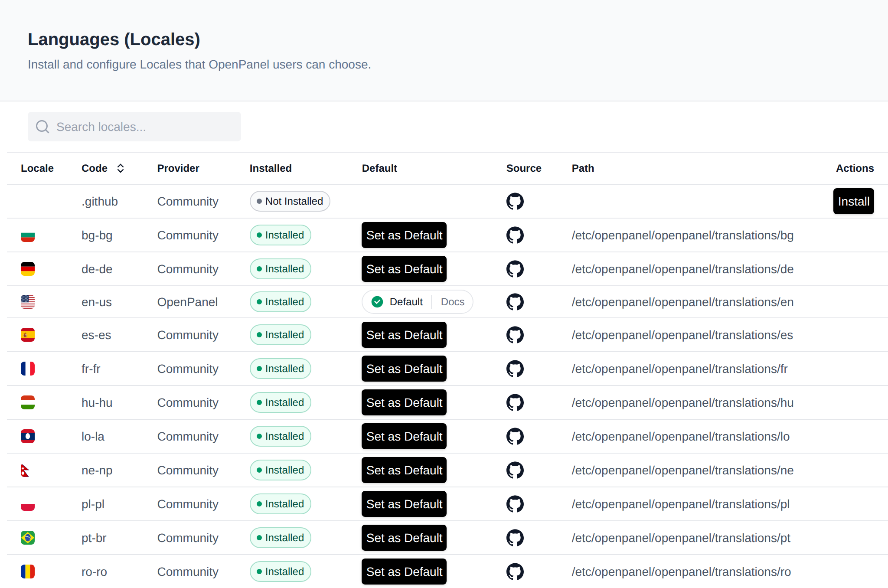Click the Bulgarian flag icon
The image size is (888, 588).
coord(28,235)
